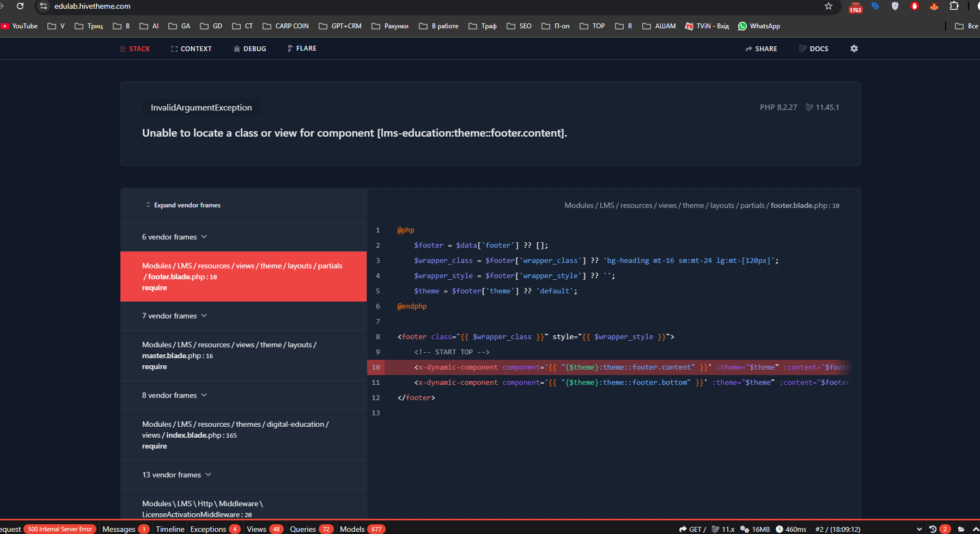Toggle the debugbar panel with the up arrow

point(976,529)
